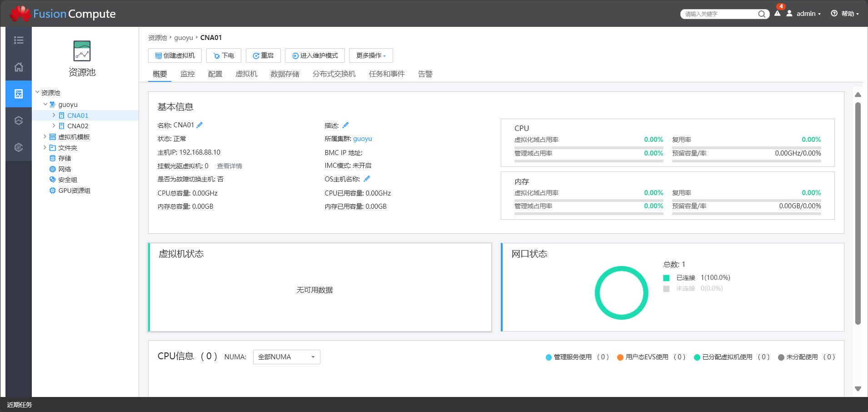Edit the host name with pencil icon
The height and width of the screenshot is (412, 868).
click(x=200, y=125)
